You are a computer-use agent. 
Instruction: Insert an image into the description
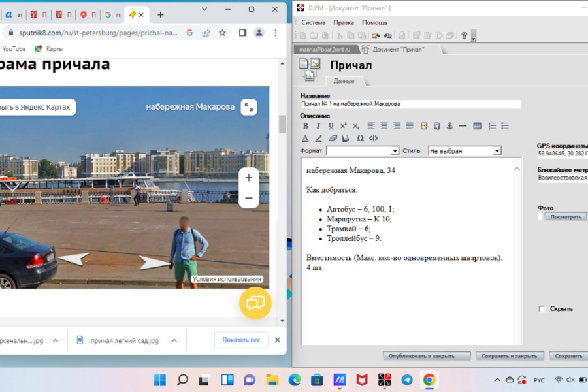[424, 126]
